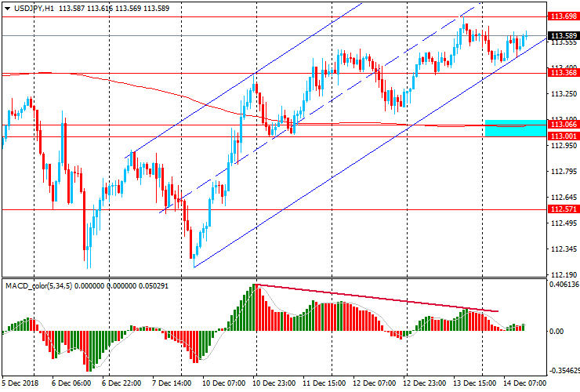580x392 pixels.
Task: Click the current price label 113.589
Action: point(564,35)
